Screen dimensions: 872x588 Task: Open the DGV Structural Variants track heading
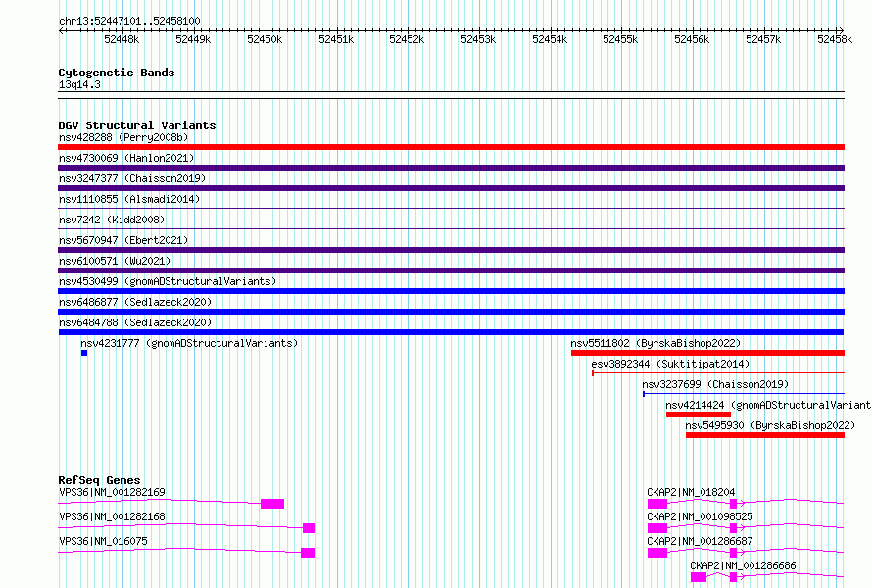point(137,125)
